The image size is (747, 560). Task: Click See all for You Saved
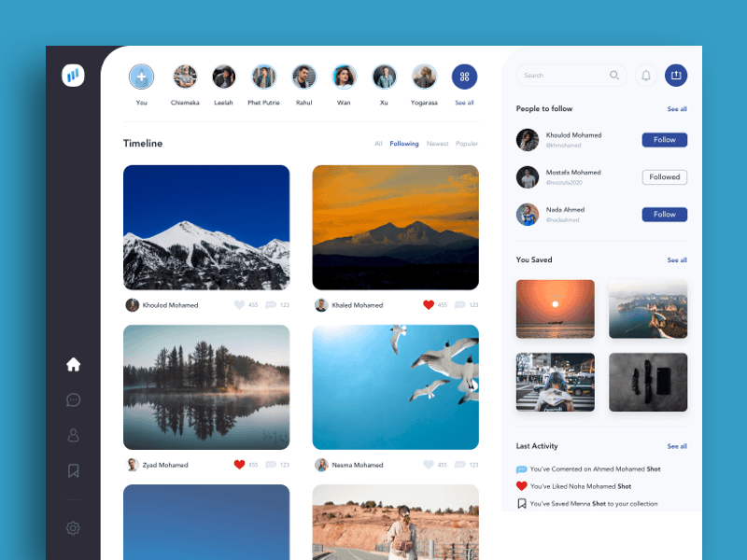pyautogui.click(x=677, y=259)
